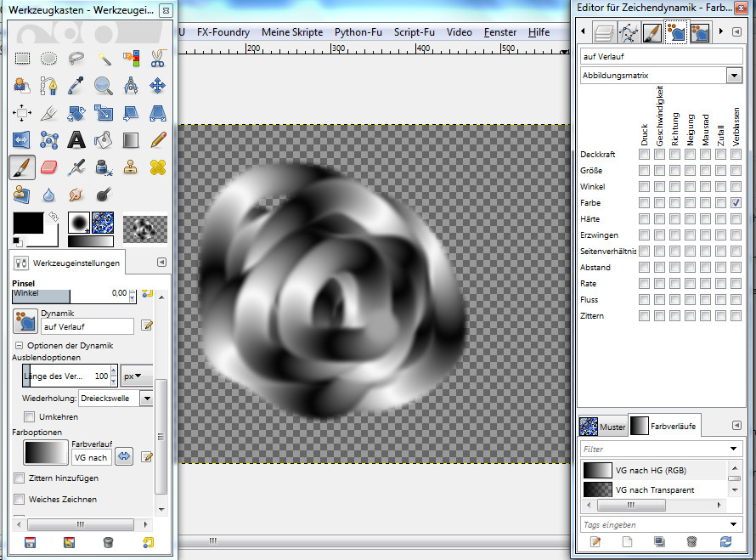The image size is (756, 560).
Task: Edit the selected dynamics
Action: [x=147, y=325]
